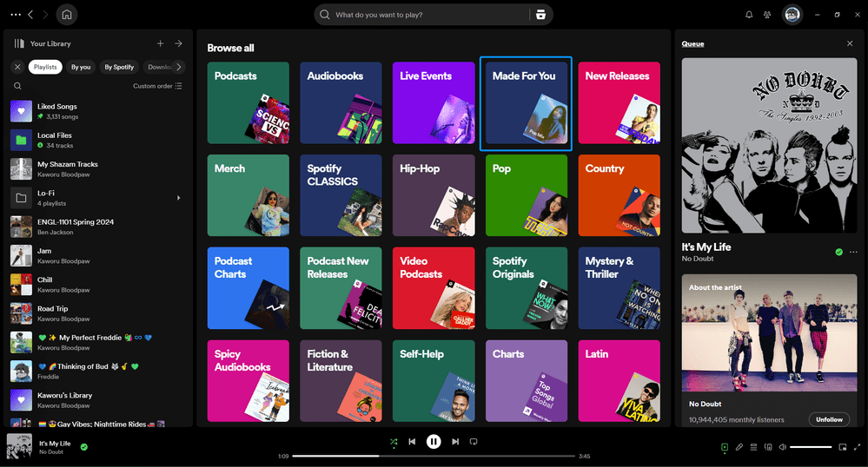Mute the volume speaker icon
868x467 pixels.
pyautogui.click(x=782, y=447)
